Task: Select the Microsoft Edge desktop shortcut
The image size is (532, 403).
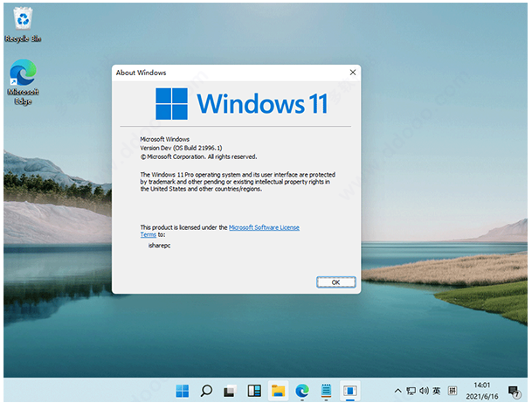Action: [x=23, y=80]
